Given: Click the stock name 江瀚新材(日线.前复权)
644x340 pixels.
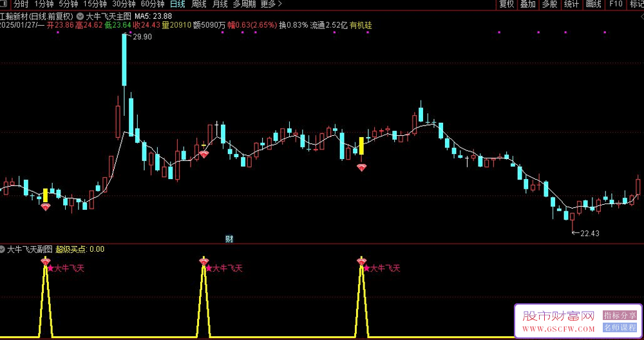Looking at the screenshot, I should (x=37, y=17).
